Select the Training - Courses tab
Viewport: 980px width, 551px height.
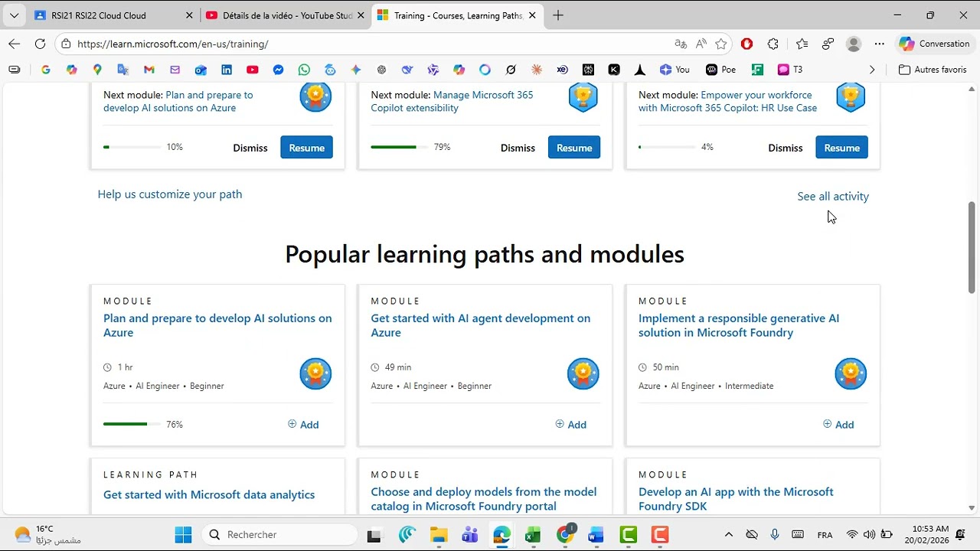click(456, 15)
